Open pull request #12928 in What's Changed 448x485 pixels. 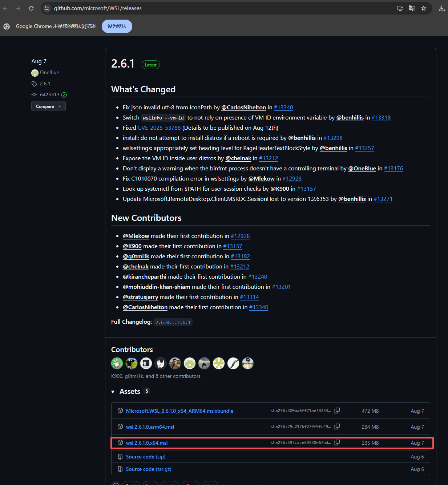[292, 179]
